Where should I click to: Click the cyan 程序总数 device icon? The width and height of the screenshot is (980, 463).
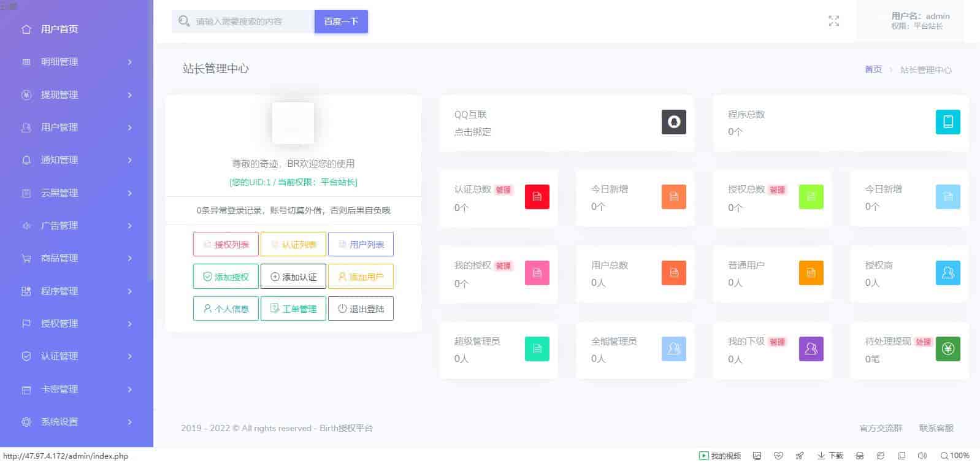(x=947, y=122)
